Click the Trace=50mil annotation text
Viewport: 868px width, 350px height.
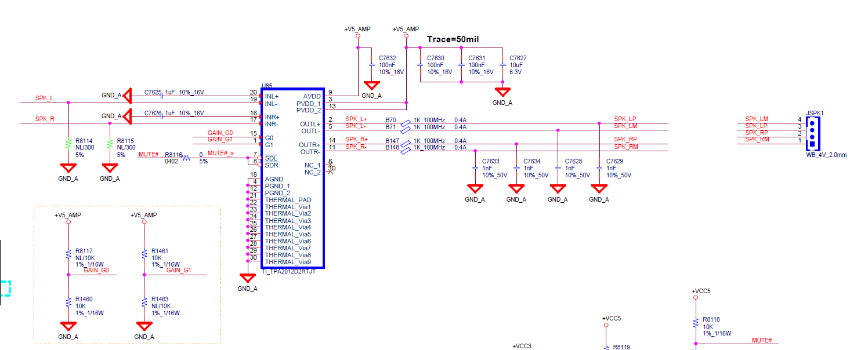(x=453, y=39)
